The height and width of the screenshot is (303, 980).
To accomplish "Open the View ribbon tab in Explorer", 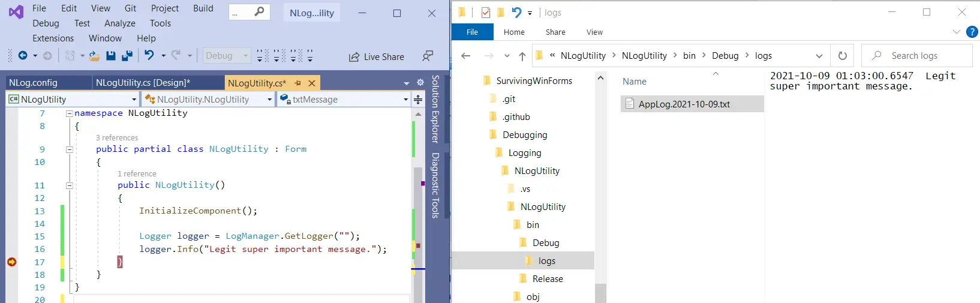I will click(x=594, y=32).
